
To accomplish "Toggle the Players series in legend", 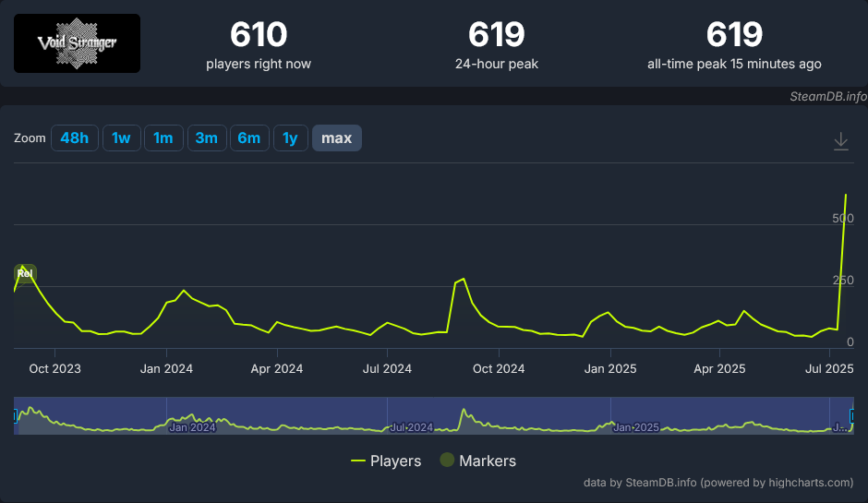I will [x=386, y=461].
